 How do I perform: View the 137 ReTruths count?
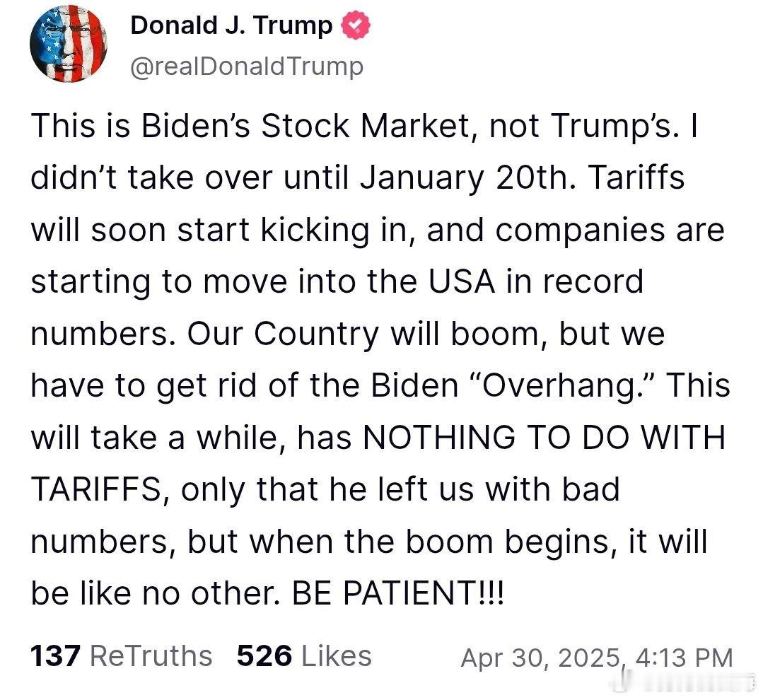pyautogui.click(x=55, y=655)
